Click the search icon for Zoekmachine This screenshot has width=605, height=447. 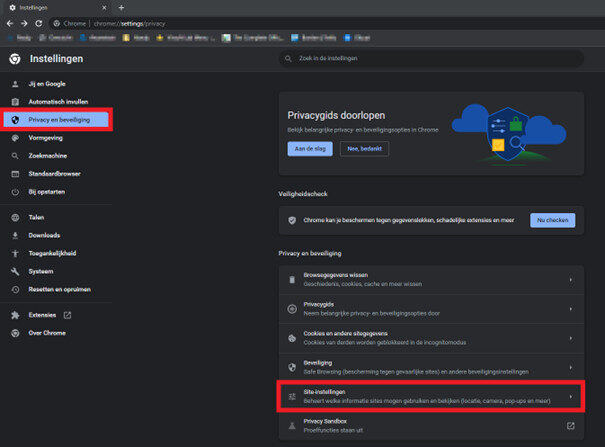pos(15,156)
